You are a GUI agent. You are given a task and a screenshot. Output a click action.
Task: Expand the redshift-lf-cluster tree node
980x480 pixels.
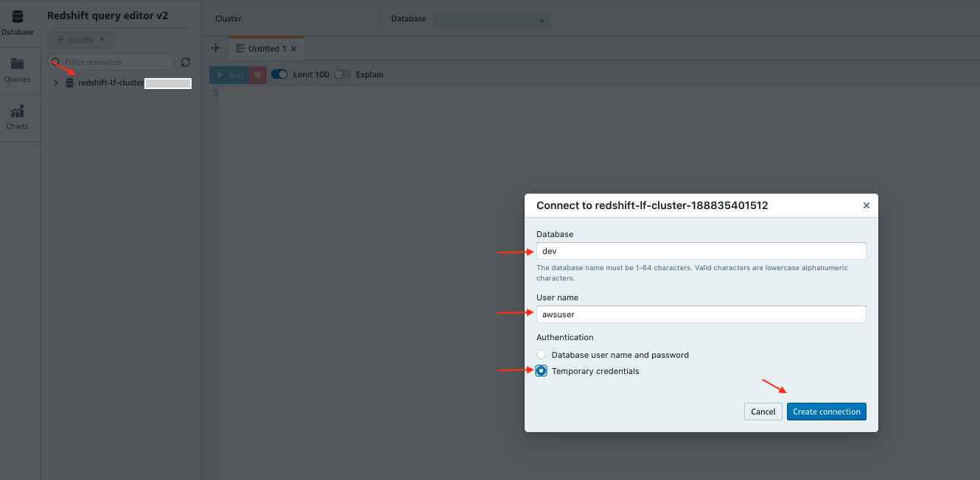click(x=56, y=83)
